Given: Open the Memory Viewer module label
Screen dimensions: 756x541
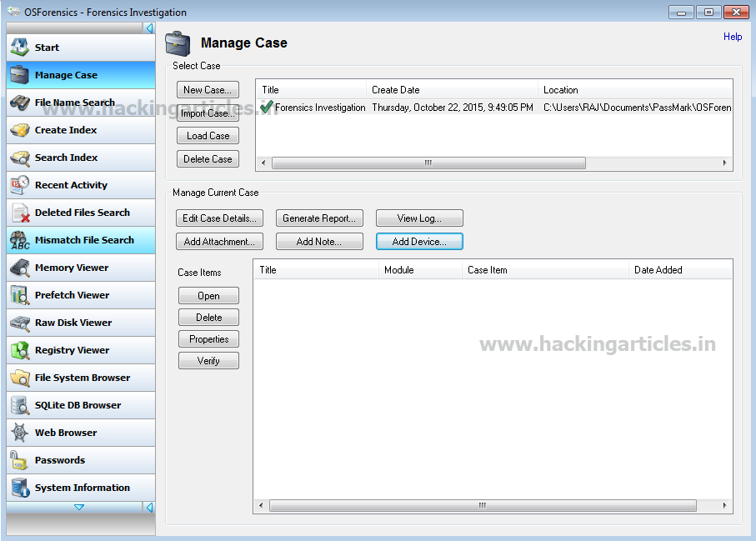Looking at the screenshot, I should (x=72, y=268).
